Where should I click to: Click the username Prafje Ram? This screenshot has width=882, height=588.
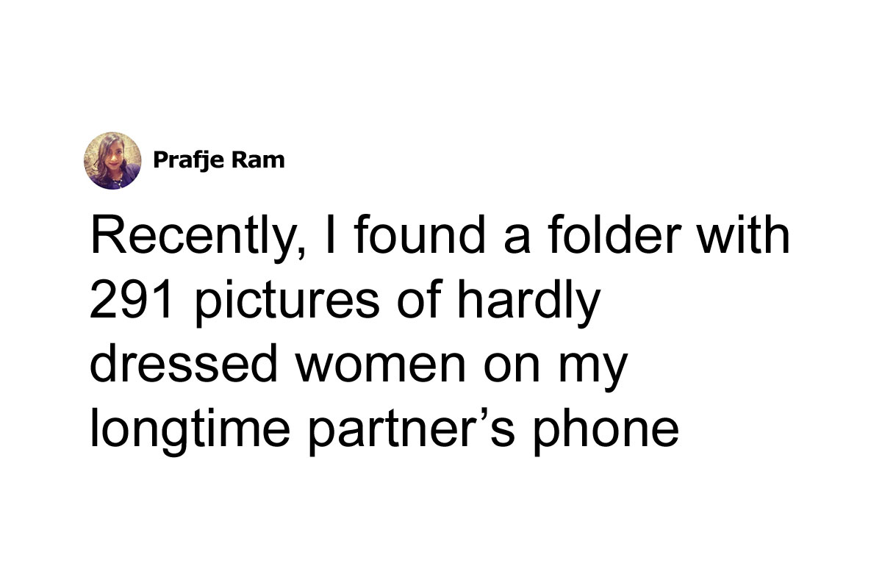click(218, 161)
